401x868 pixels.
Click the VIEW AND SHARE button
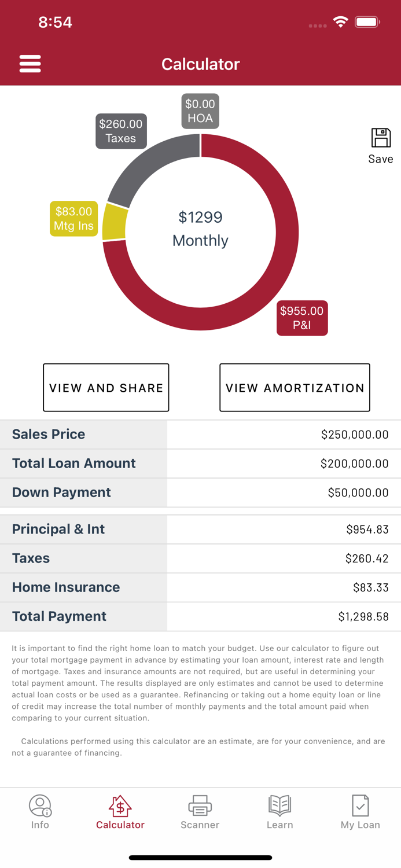point(106,387)
